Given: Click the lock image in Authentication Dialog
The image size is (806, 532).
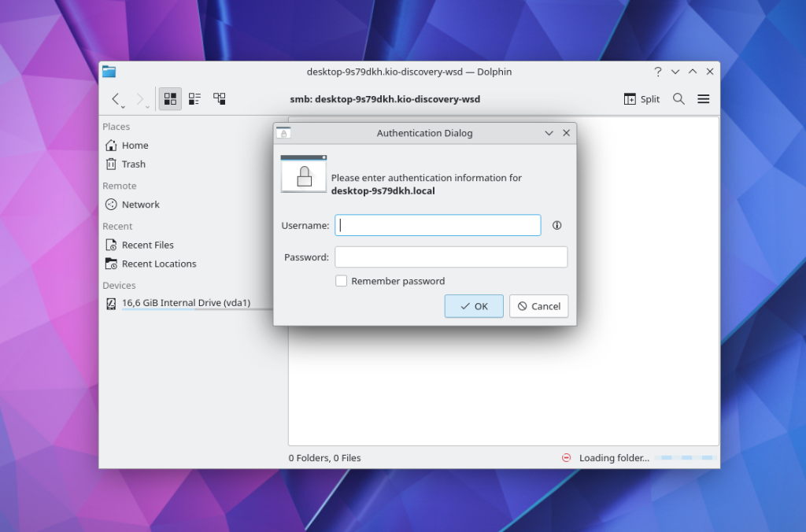Looking at the screenshot, I should (304, 174).
